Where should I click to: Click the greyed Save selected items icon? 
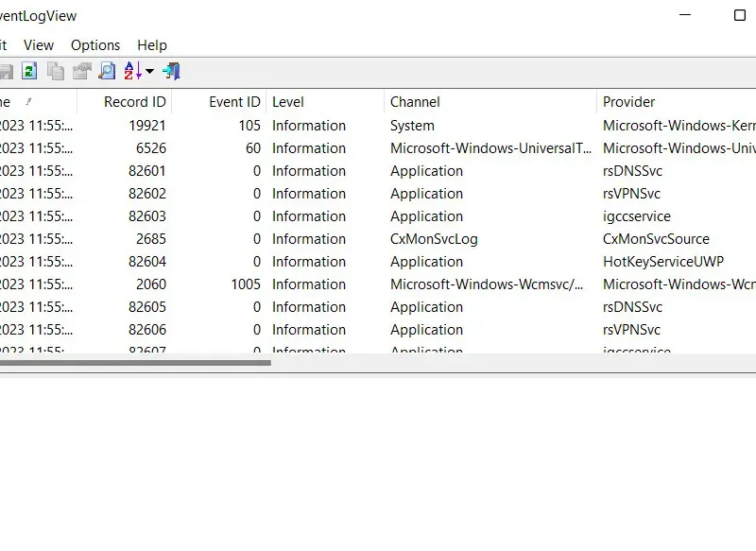coord(7,71)
